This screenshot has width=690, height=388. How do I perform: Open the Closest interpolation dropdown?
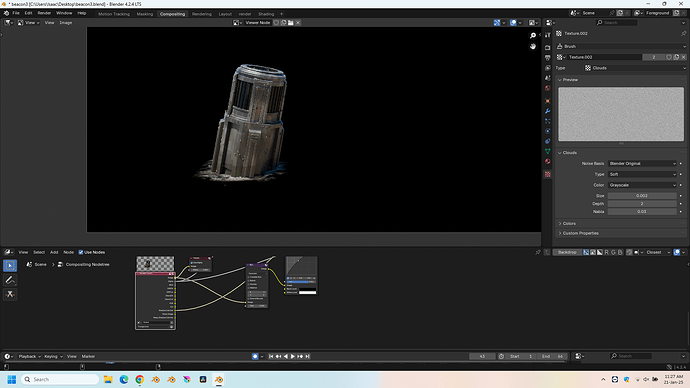pyautogui.click(x=658, y=252)
